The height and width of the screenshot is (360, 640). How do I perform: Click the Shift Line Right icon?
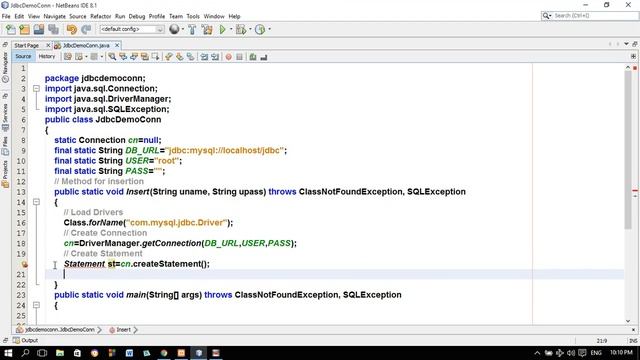[215, 57]
